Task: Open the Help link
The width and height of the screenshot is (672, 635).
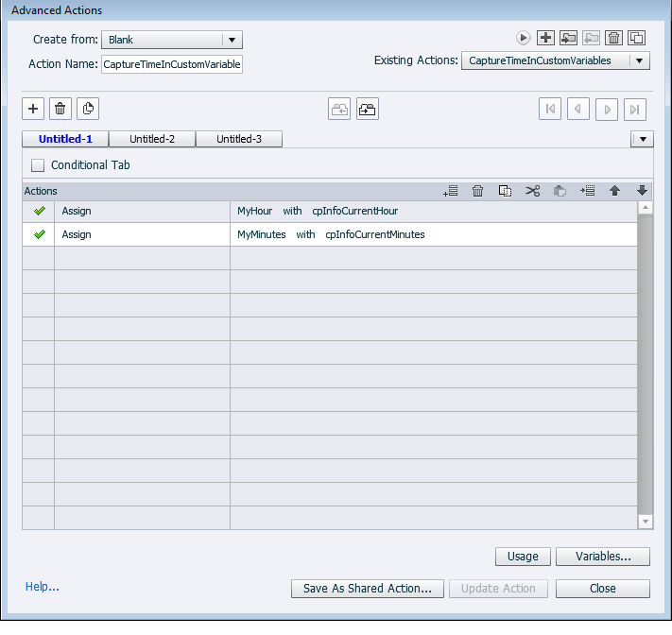Action: pyautogui.click(x=43, y=587)
